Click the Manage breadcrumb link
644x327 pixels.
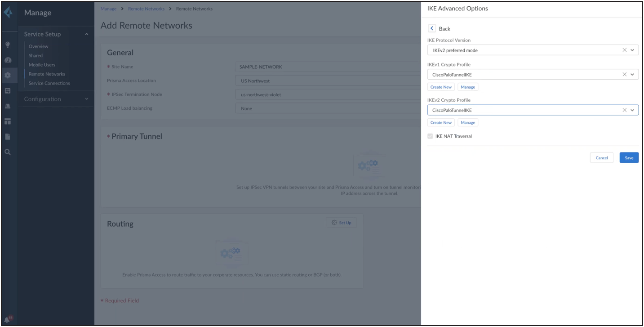click(x=108, y=9)
